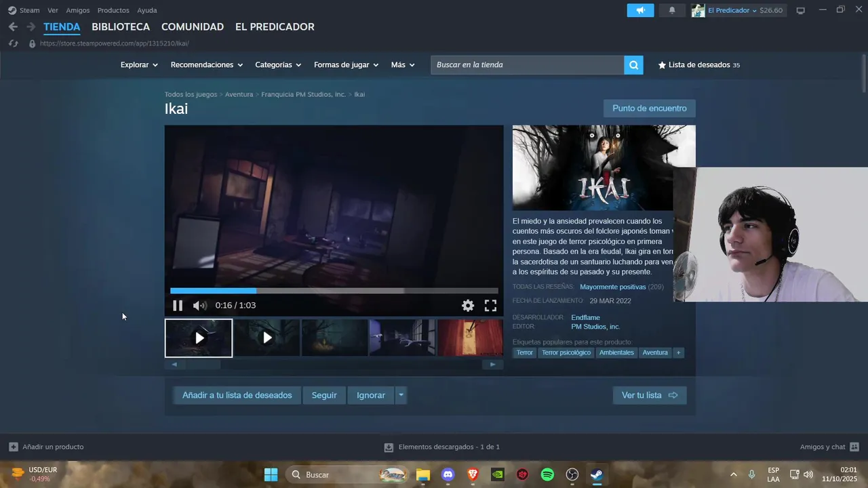Click the Steam logo icon in title bar
Image resolution: width=868 pixels, height=488 pixels.
pyautogui.click(x=12, y=10)
